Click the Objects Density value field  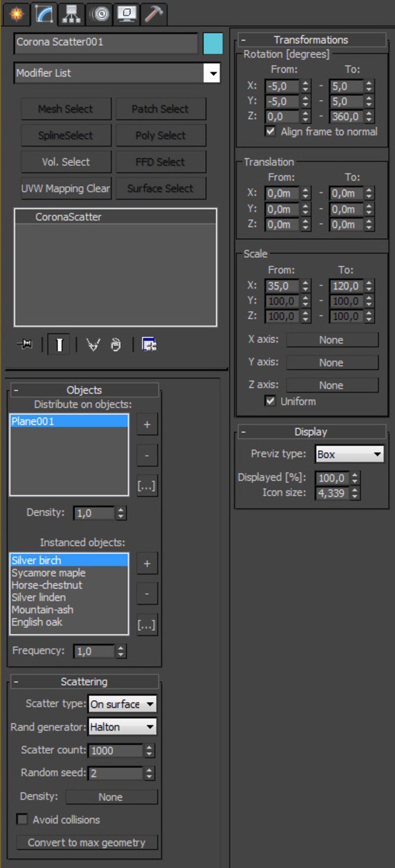pos(94,513)
